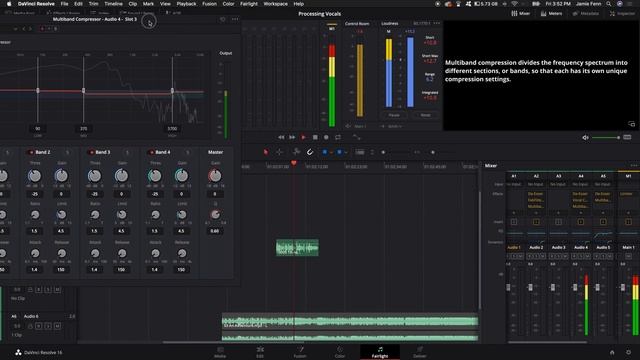Screen dimensions: 640x360
Task: Solo Band 4 with its S button
Action: (187, 152)
